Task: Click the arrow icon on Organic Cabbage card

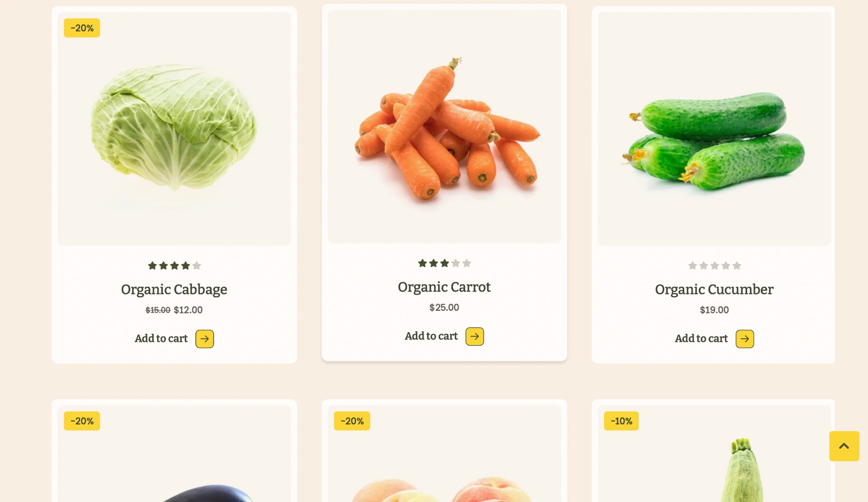Action: [x=204, y=339]
